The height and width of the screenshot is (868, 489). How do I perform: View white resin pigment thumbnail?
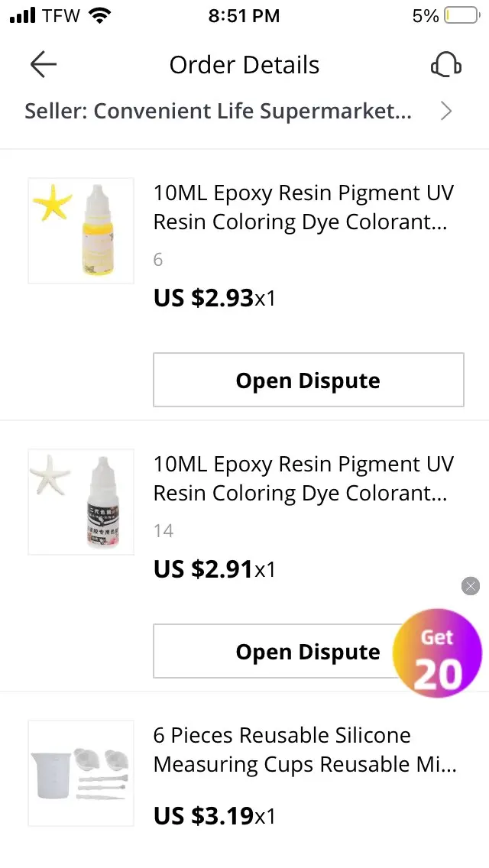coord(81,501)
